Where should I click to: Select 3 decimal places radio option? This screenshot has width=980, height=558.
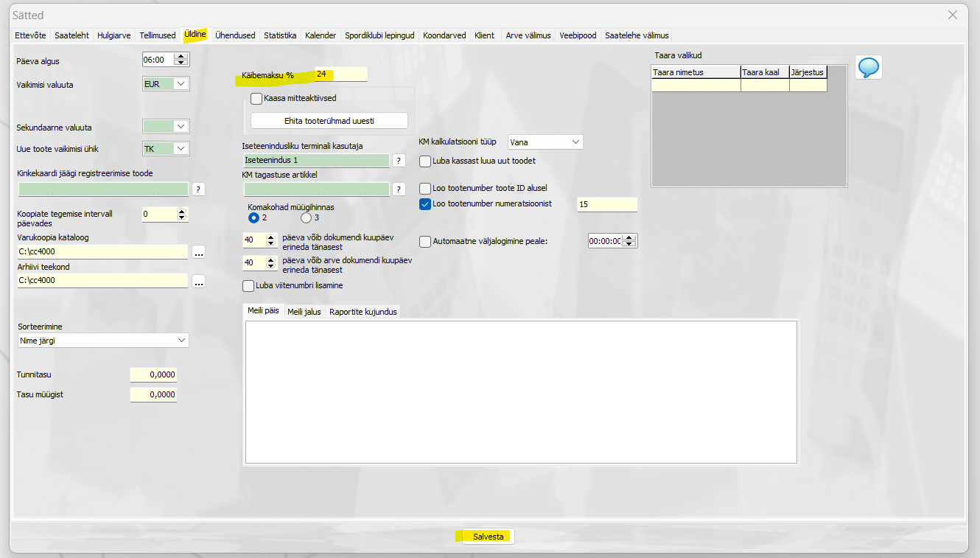point(307,218)
